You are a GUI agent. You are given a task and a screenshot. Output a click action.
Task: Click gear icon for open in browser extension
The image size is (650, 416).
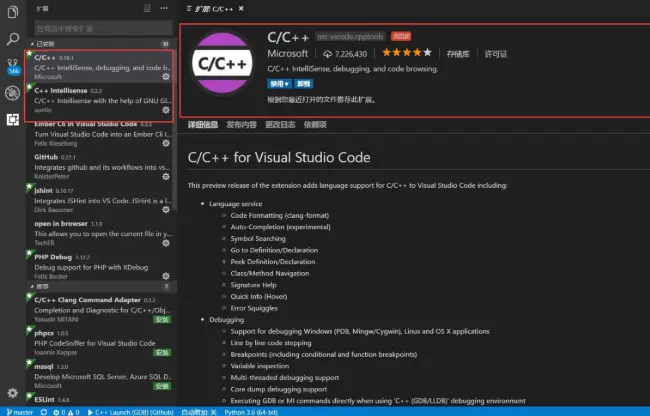pyautogui.click(x=166, y=243)
